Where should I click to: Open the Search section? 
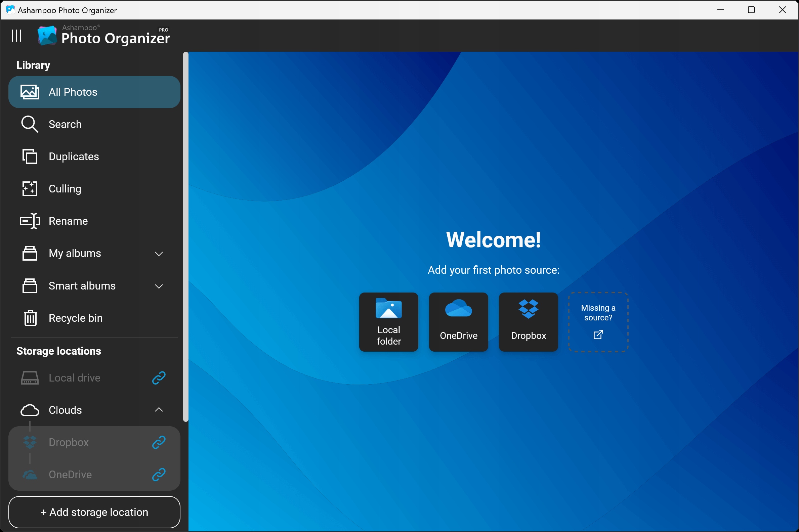65,124
